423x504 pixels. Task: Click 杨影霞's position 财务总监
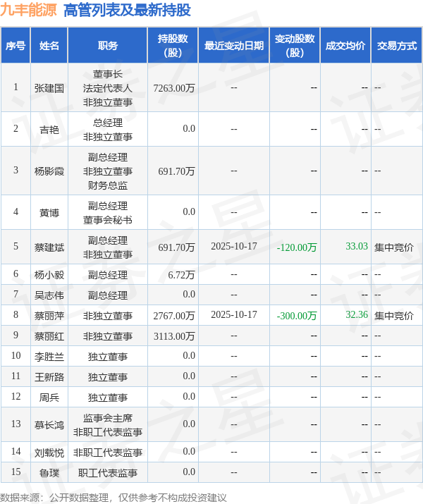[x=108, y=185]
